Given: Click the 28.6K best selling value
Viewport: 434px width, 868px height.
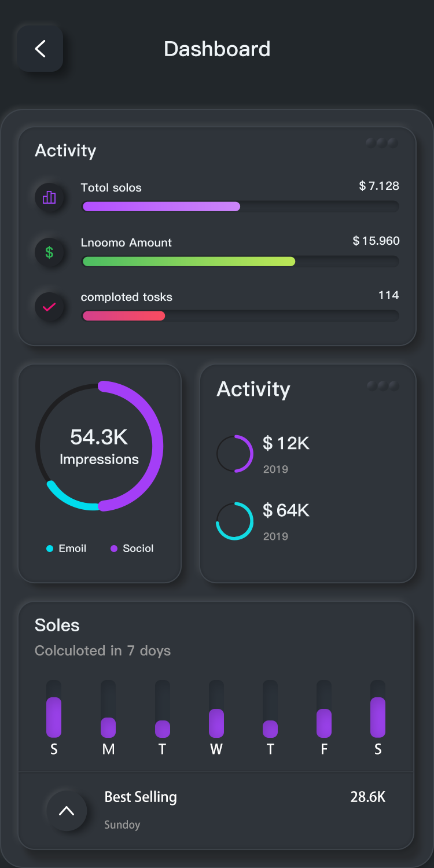Looking at the screenshot, I should click(x=367, y=797).
